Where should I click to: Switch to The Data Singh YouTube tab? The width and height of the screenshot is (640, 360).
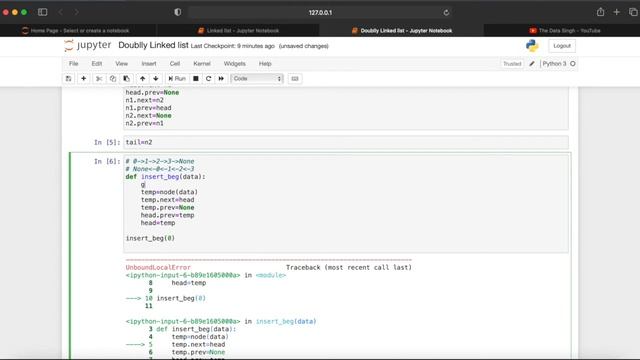pos(565,31)
